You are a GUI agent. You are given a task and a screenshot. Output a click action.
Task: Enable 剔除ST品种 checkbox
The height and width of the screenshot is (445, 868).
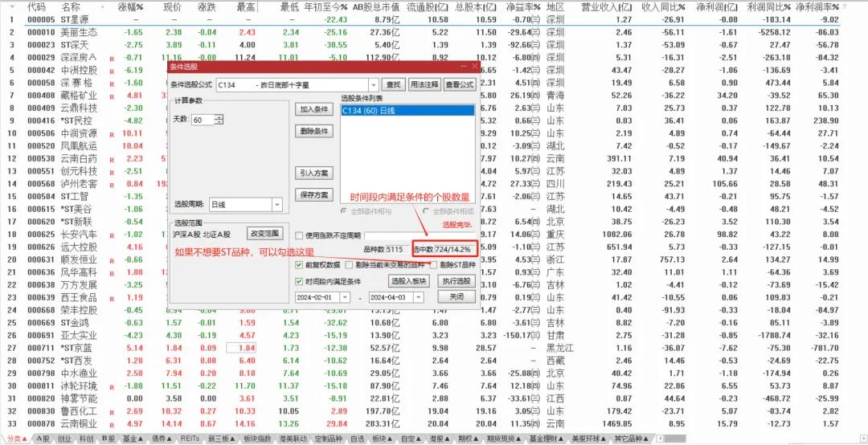coord(433,265)
